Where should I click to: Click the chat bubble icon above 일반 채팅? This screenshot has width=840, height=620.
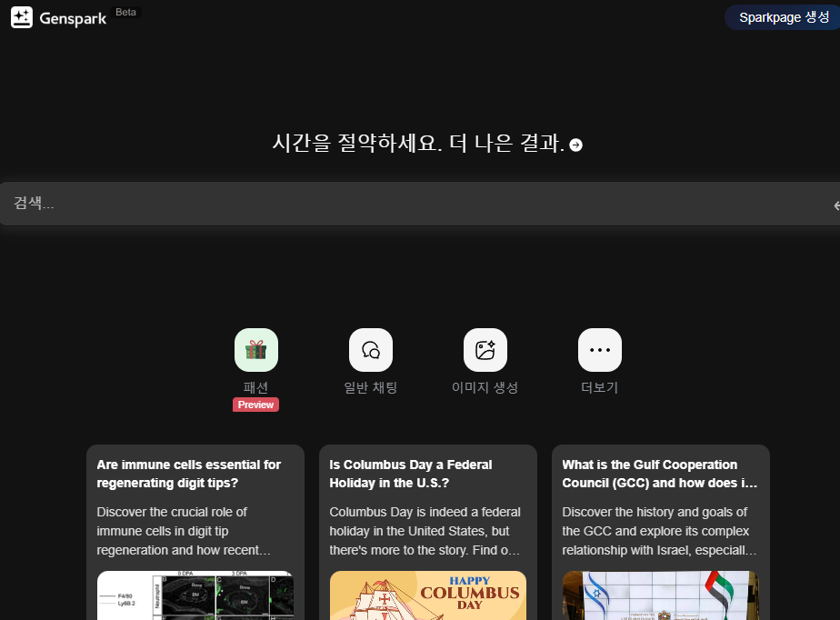(x=370, y=349)
